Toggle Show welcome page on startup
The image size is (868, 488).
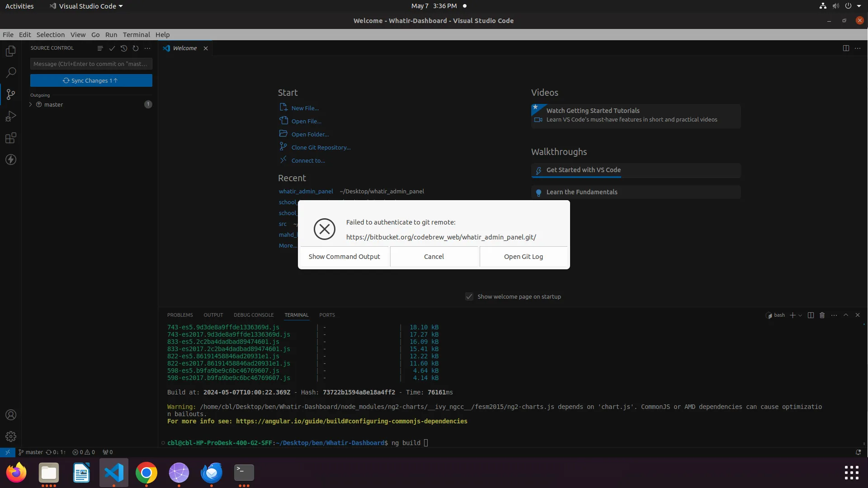tap(469, 296)
